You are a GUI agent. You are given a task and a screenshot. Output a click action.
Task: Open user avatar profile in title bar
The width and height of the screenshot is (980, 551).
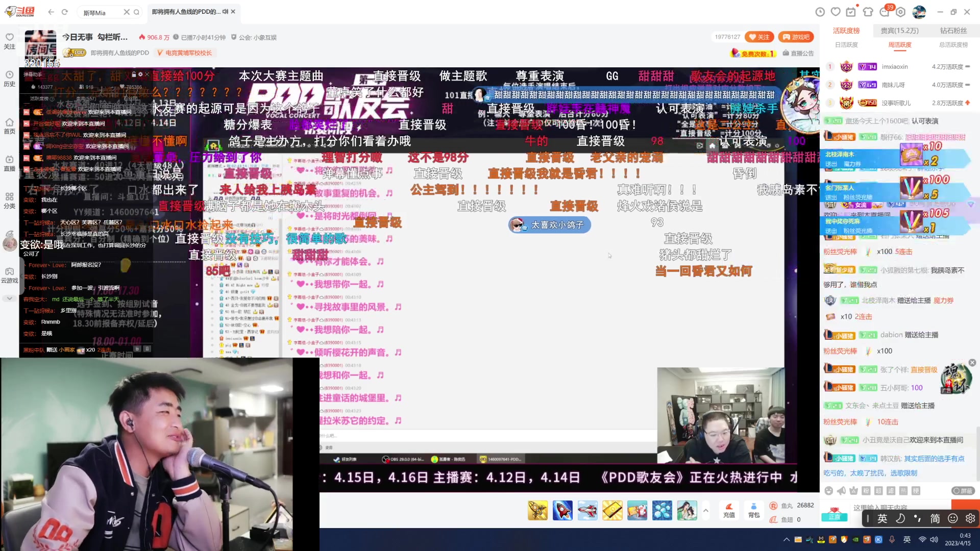coord(919,12)
